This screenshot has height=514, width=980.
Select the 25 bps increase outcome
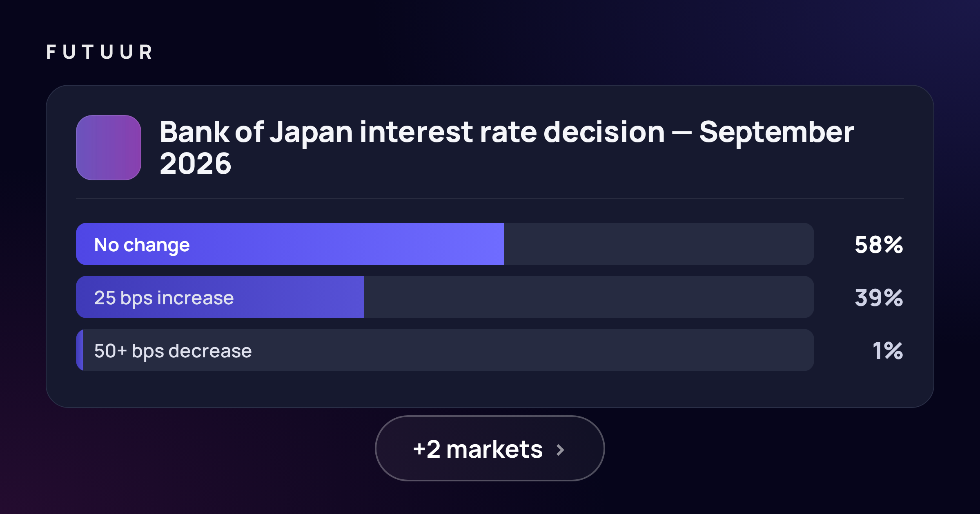point(445,297)
